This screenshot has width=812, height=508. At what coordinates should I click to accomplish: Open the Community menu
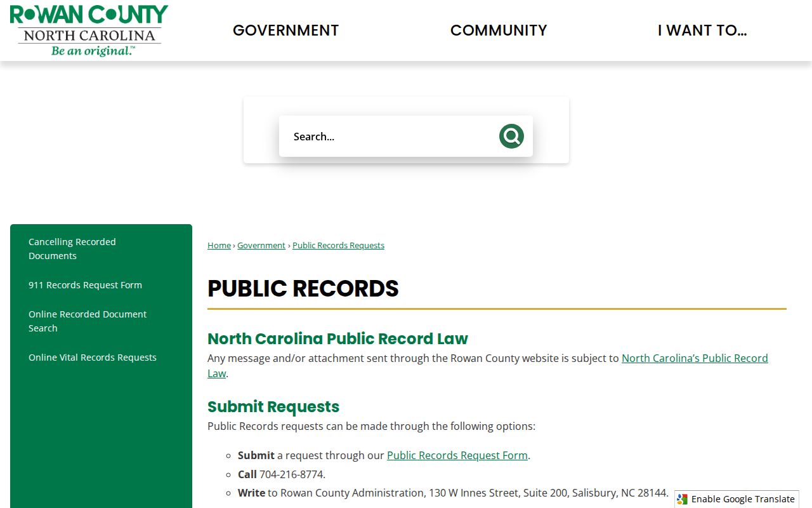pos(499,30)
